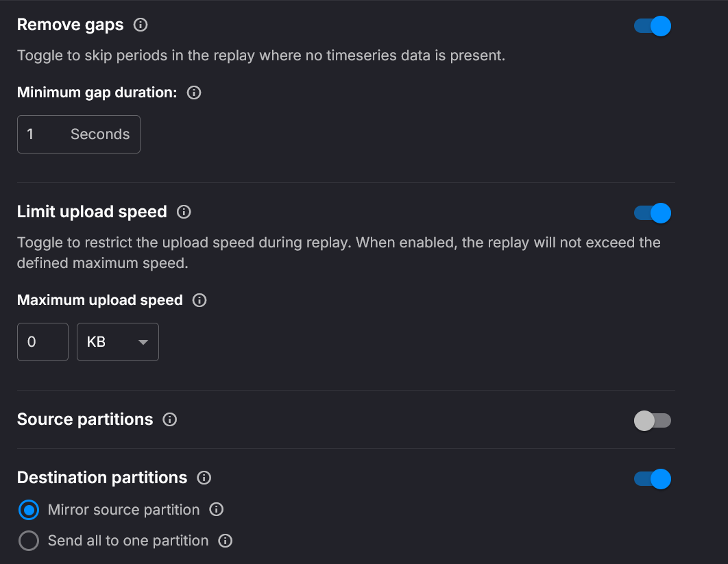Select the Mirror source partition option

tap(29, 510)
